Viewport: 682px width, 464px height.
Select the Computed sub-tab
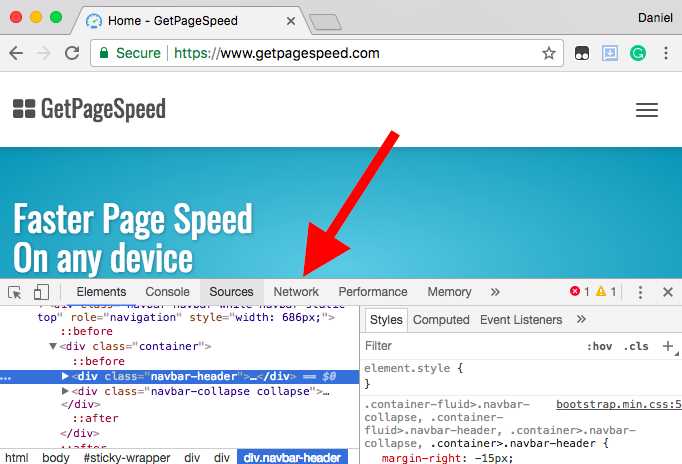tap(441, 320)
